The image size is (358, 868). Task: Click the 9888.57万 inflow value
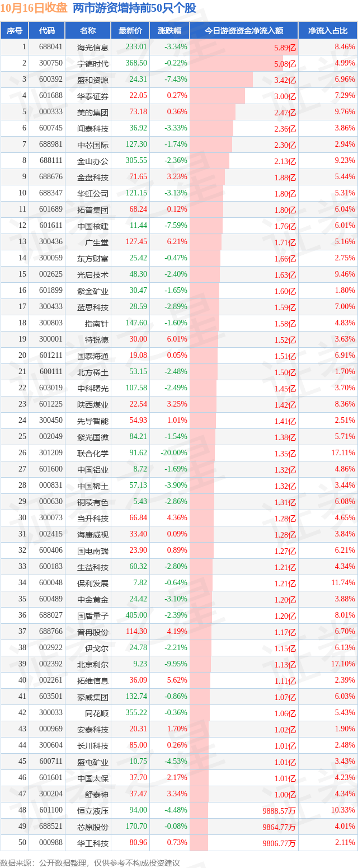278,811
